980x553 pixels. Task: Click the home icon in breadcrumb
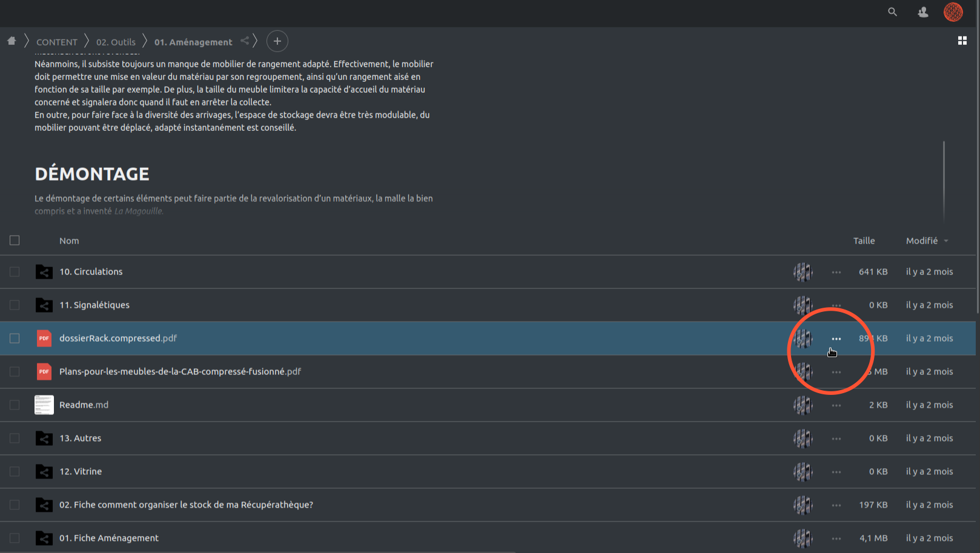12,41
